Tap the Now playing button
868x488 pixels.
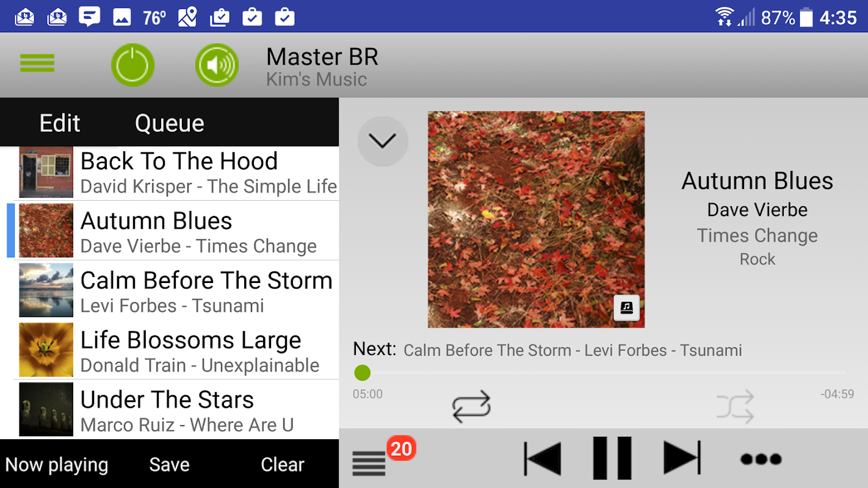pyautogui.click(x=57, y=465)
